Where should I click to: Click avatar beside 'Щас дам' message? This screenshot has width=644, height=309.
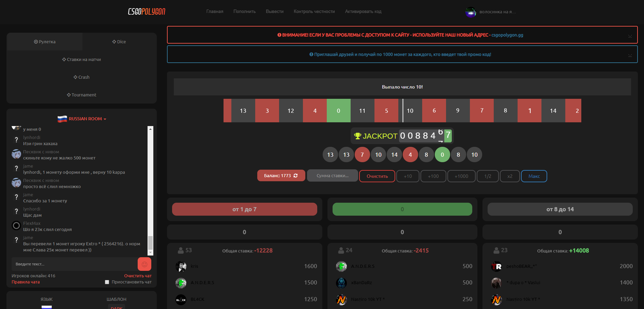[16, 211]
